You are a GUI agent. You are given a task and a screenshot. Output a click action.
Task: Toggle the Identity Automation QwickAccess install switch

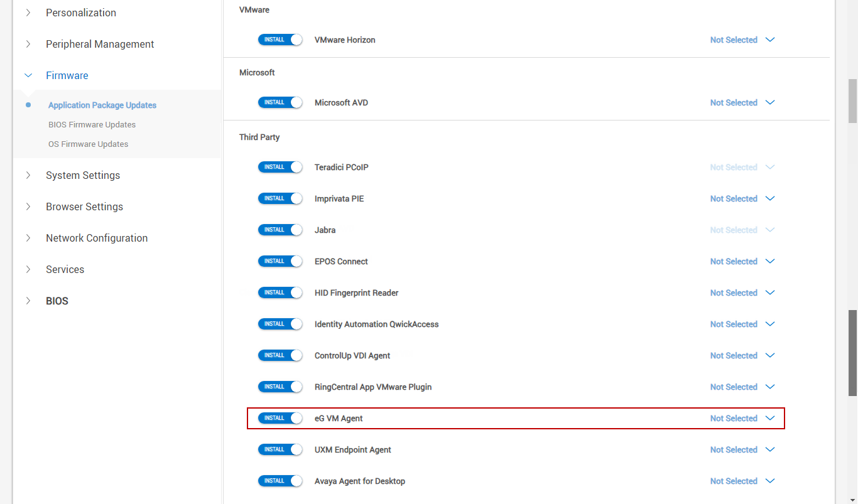point(280,324)
